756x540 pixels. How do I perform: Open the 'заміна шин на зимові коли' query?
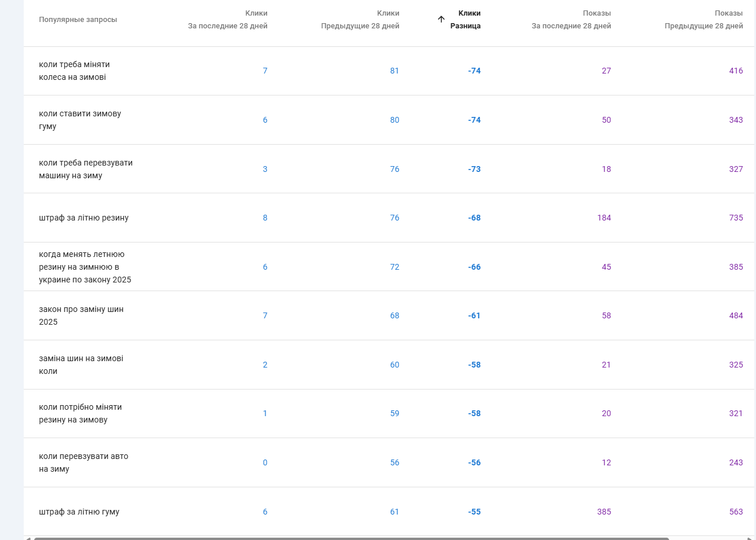coord(81,365)
